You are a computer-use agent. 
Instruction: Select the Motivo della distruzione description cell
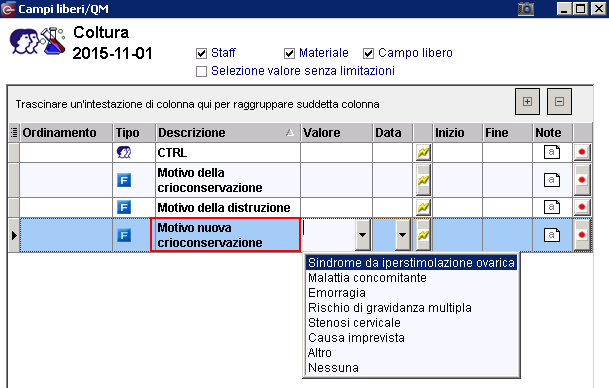click(228, 207)
